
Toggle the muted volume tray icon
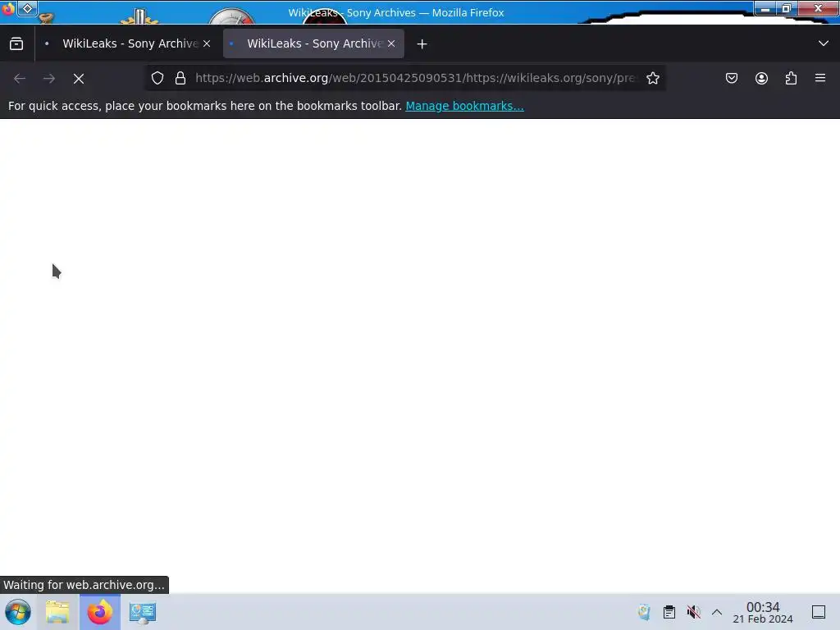(x=694, y=612)
